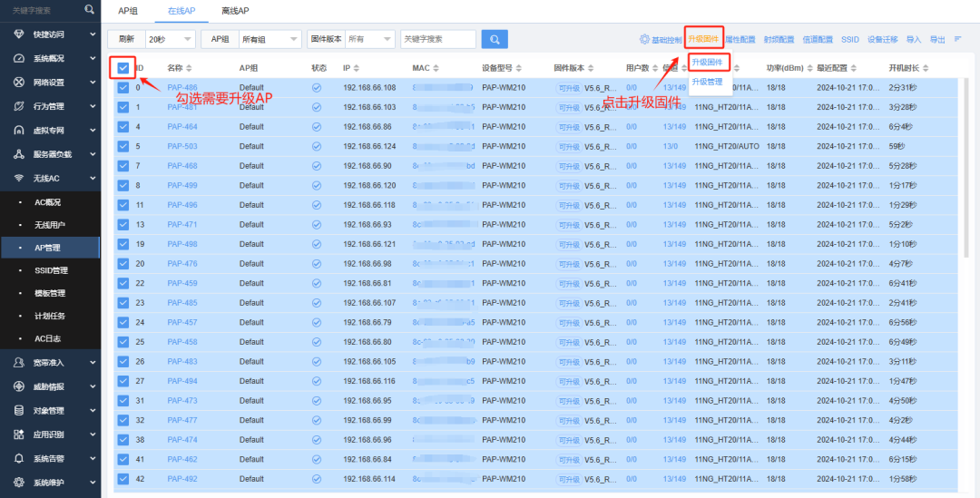Click the bell icon beside 系统告警
This screenshot has width=980, height=498.
tap(19, 458)
